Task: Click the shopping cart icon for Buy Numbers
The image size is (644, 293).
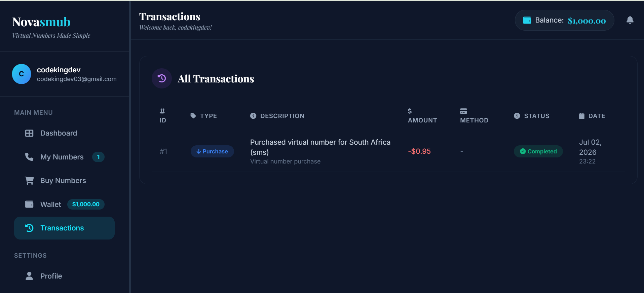Action: coord(29,181)
